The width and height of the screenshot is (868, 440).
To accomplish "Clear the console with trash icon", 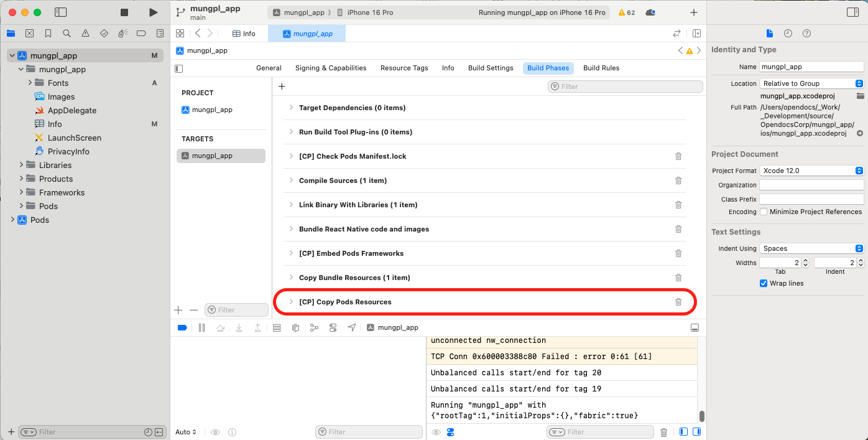I will [663, 432].
